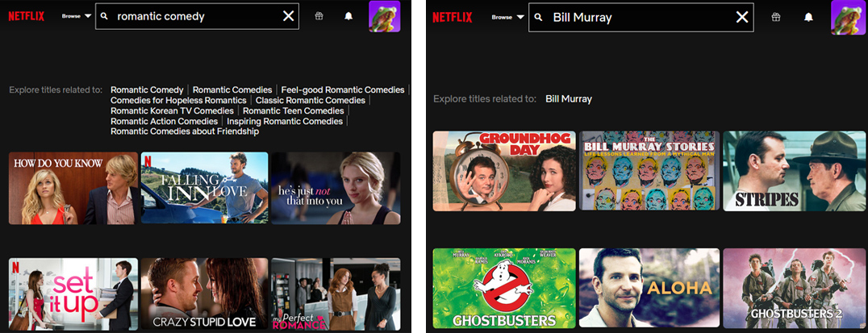Open the 'Falling Inn Love' thumbnail
The image size is (868, 333).
pos(204,188)
